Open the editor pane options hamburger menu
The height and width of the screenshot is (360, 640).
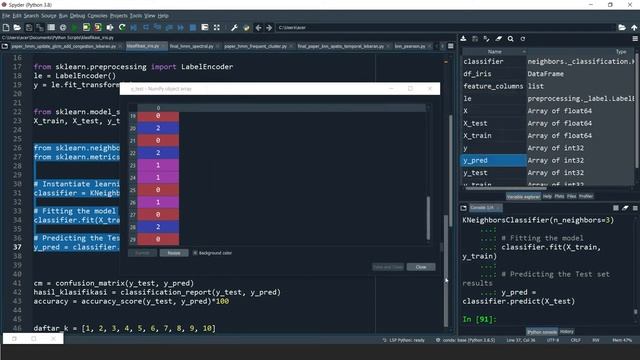(451, 46)
